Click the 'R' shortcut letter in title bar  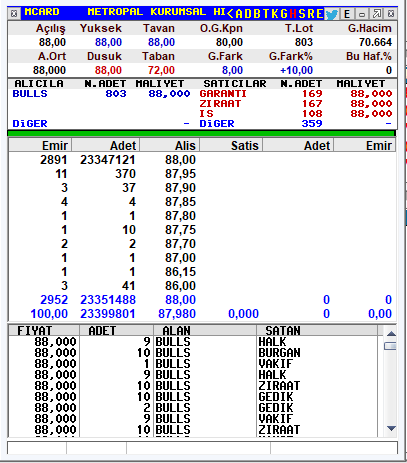click(311, 14)
